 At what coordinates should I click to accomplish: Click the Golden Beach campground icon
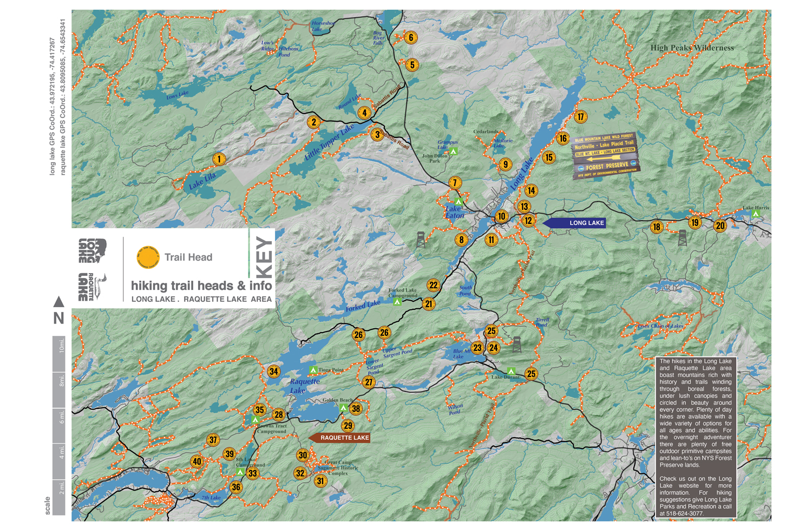[x=343, y=408]
